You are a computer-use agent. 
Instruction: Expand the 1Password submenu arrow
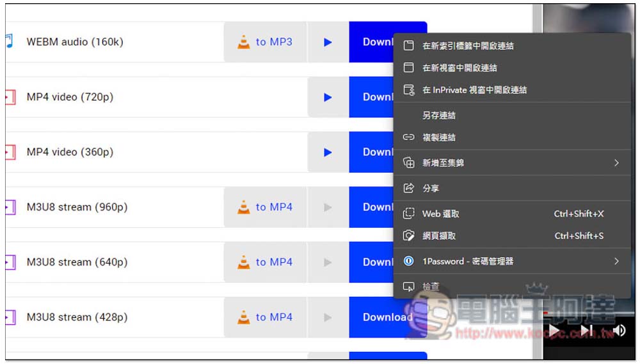click(616, 261)
